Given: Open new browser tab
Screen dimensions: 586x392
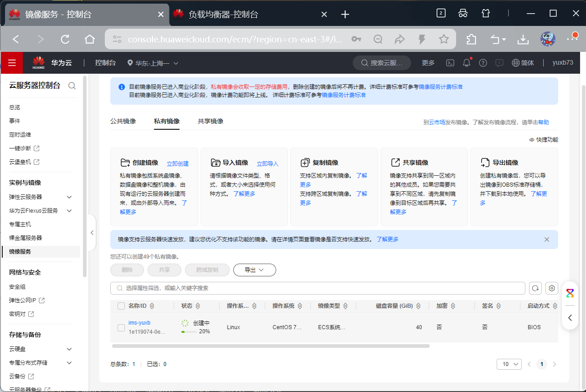Looking at the screenshot, I should tap(345, 15).
